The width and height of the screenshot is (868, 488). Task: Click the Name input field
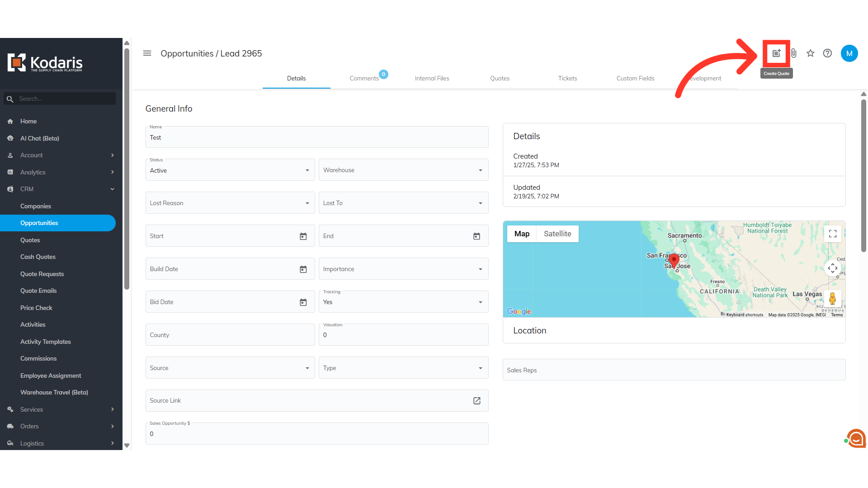[x=316, y=138]
